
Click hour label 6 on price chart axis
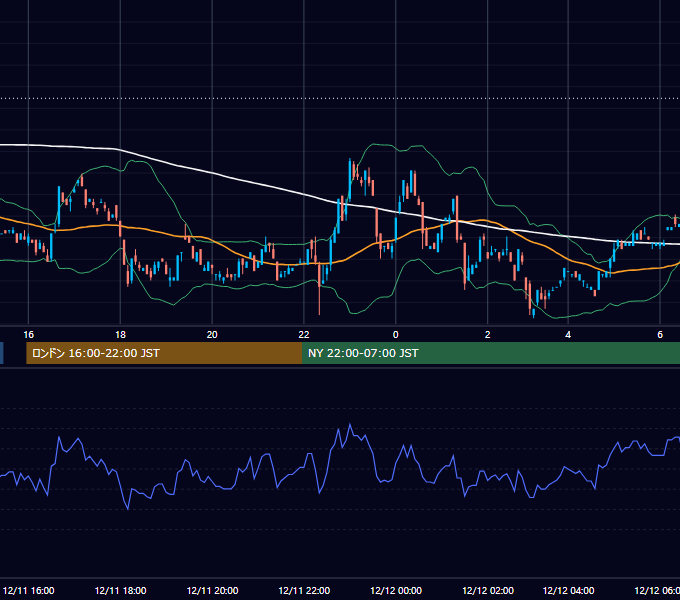[x=660, y=335]
